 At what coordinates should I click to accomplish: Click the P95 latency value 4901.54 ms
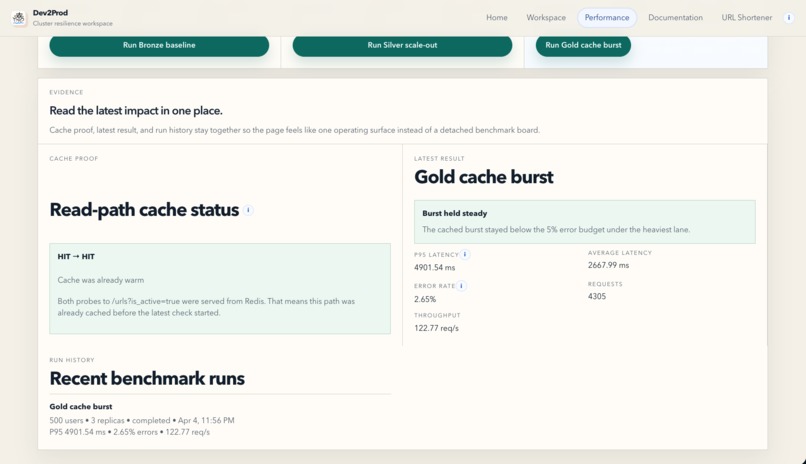click(434, 268)
